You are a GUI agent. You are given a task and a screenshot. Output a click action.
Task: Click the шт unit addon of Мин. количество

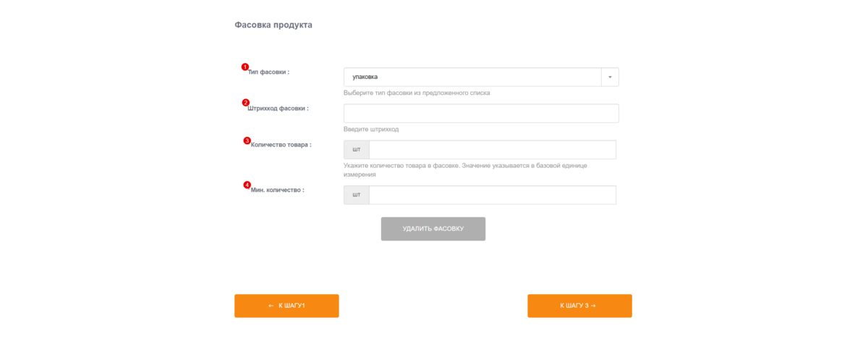click(x=357, y=195)
